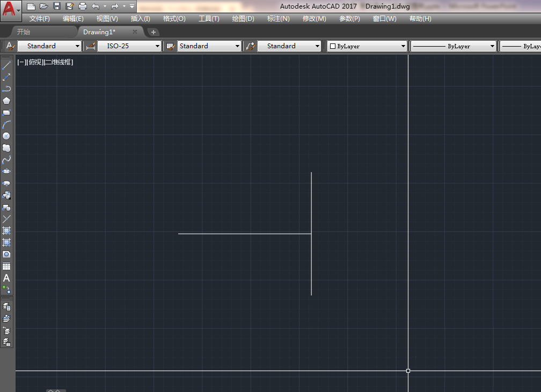Select the Polygon tool
Image resolution: width=541 pixels, height=392 pixels.
6,101
